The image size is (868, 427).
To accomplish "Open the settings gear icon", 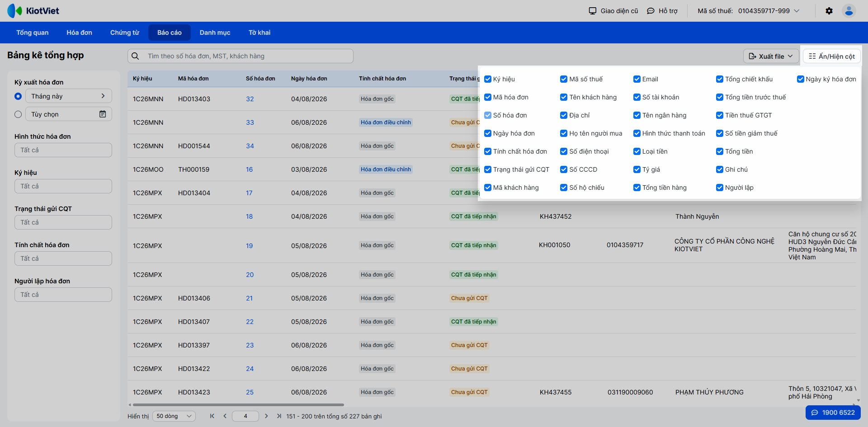I will click(829, 11).
